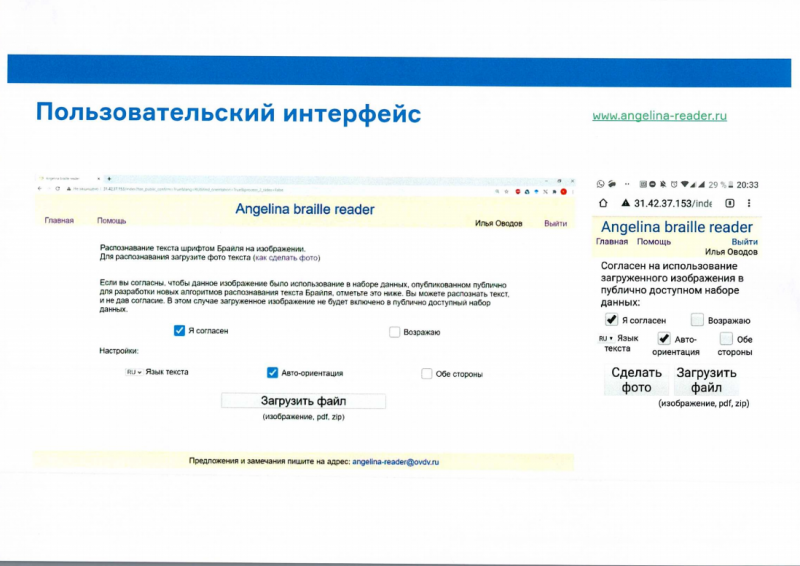Open the mobile browser three-dot menu
Viewport: 800px width, 566px height.
click(750, 203)
